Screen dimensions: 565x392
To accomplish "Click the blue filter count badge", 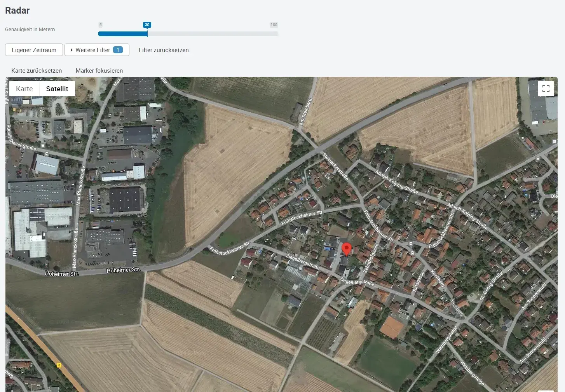I will coord(118,50).
